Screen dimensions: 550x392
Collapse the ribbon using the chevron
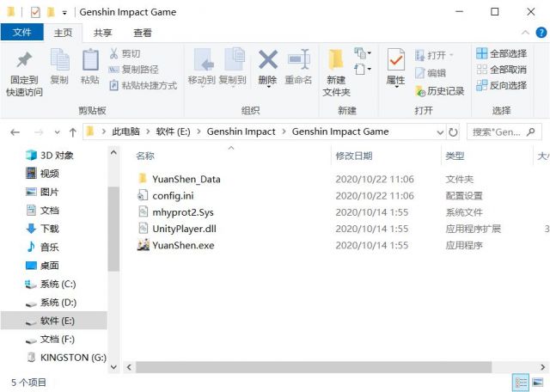tap(521, 34)
